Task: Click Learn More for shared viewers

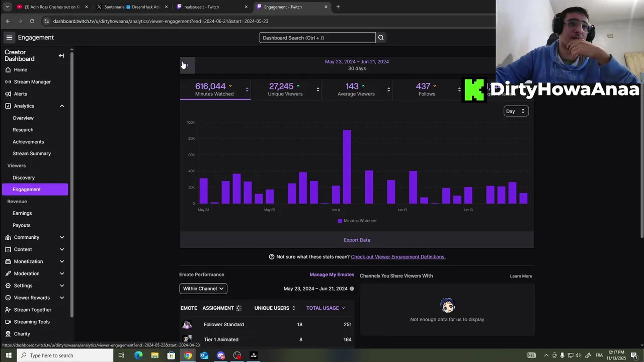Action: 521,276
